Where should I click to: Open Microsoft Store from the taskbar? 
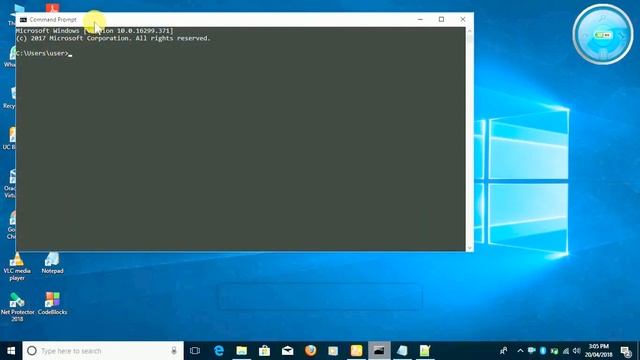pos(264,351)
